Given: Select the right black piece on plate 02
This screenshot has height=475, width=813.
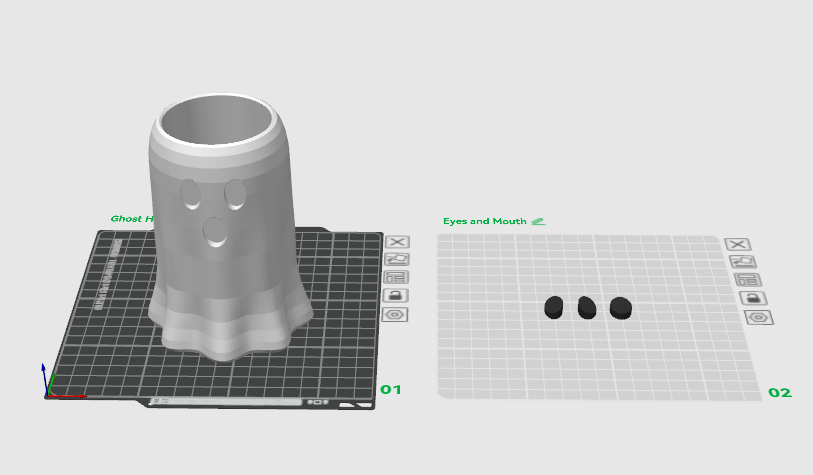Looking at the screenshot, I should coord(621,308).
